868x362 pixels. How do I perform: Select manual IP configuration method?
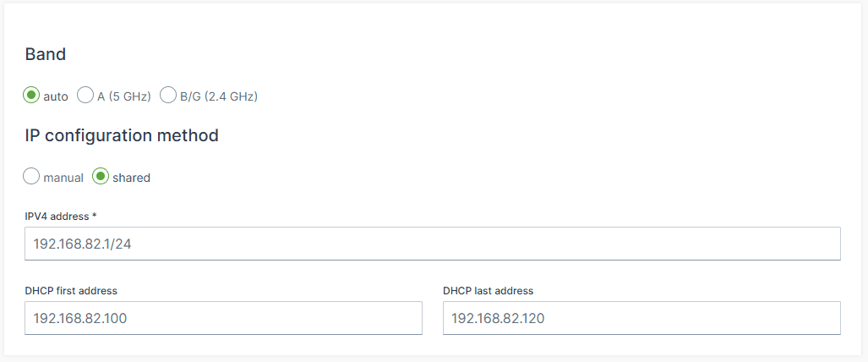[x=31, y=177]
